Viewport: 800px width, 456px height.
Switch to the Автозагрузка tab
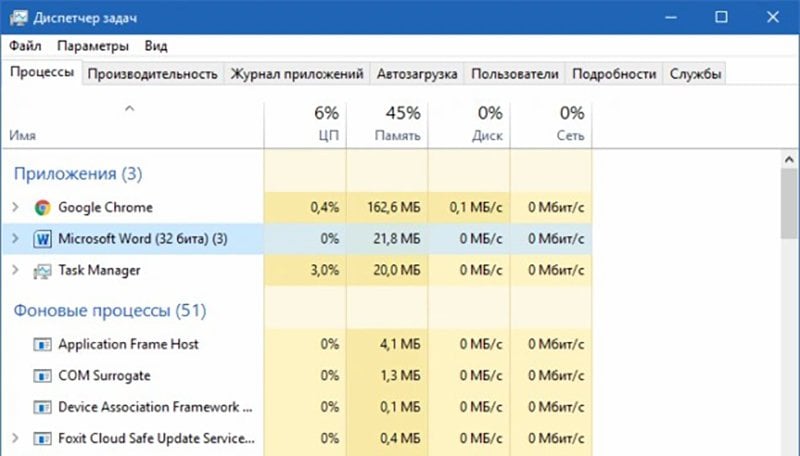417,74
